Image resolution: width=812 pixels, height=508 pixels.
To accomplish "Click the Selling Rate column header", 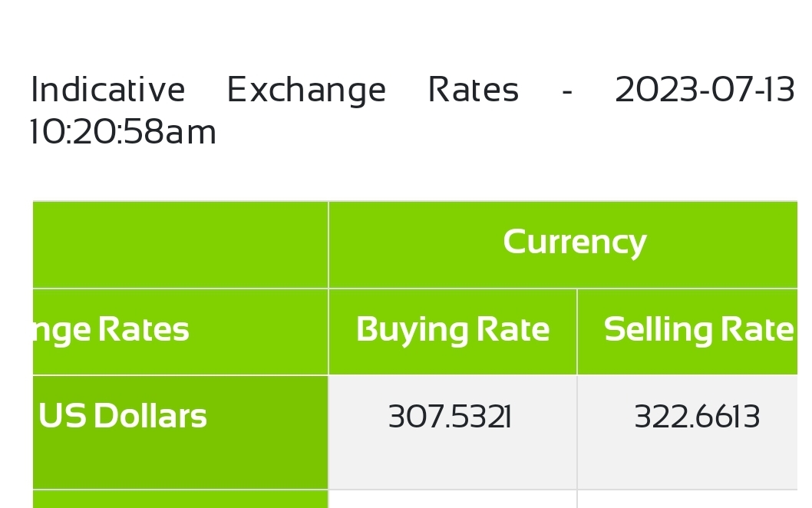I will click(698, 331).
